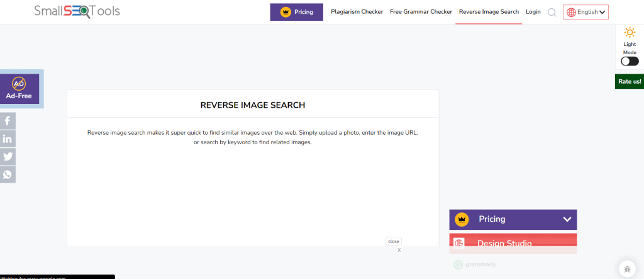Click the Reverse image search description paragraph

[x=253, y=137]
